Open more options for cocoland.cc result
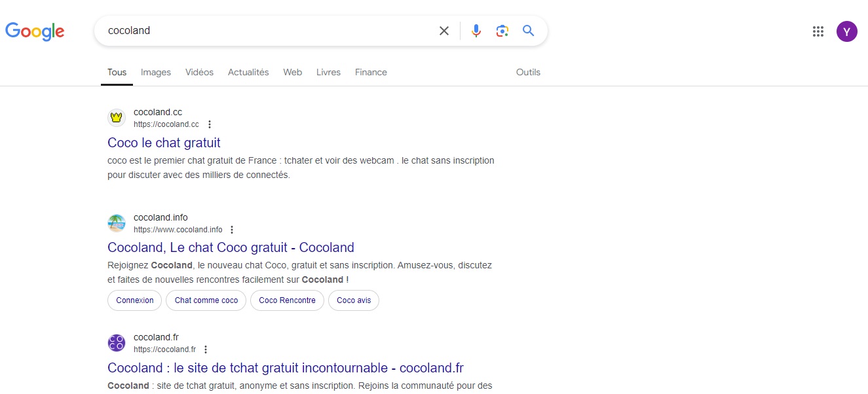The image size is (868, 394). click(x=210, y=124)
